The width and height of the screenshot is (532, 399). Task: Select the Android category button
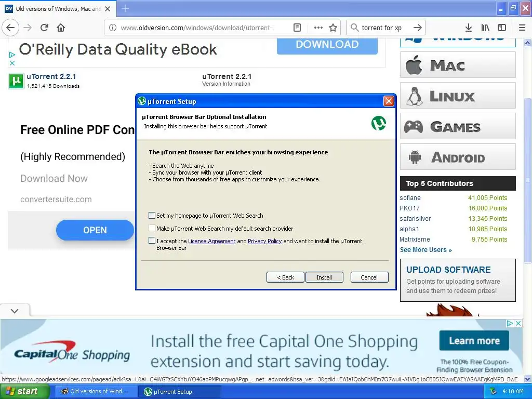(x=458, y=157)
